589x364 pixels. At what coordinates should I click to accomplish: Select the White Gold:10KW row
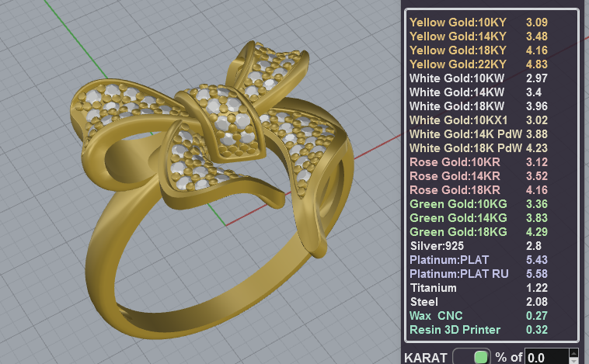[x=479, y=78]
